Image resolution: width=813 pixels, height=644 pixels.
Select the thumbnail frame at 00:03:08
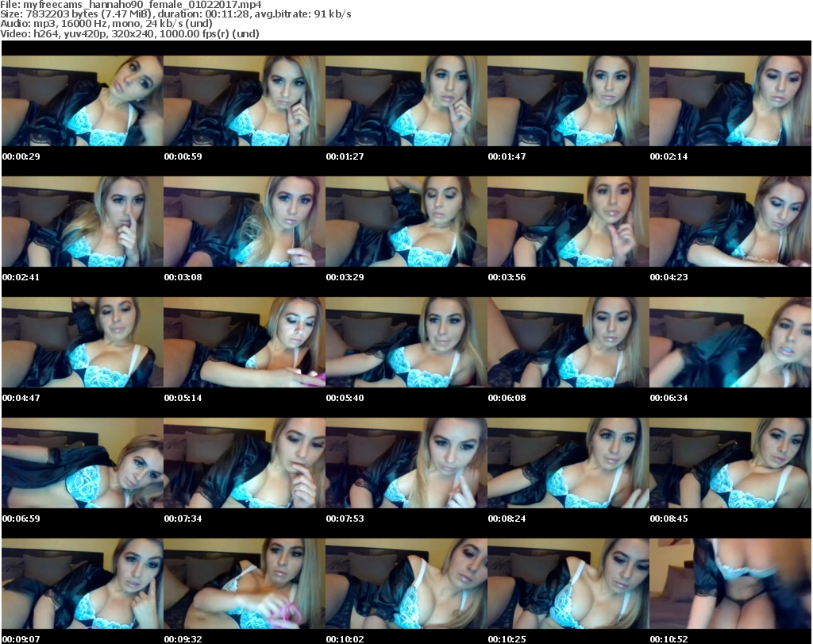245,222
